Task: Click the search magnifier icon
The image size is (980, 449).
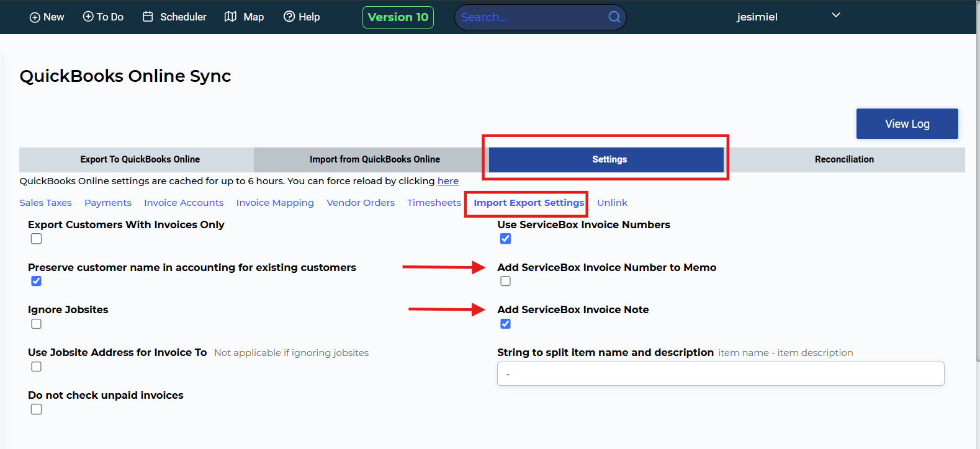Action: click(x=614, y=17)
